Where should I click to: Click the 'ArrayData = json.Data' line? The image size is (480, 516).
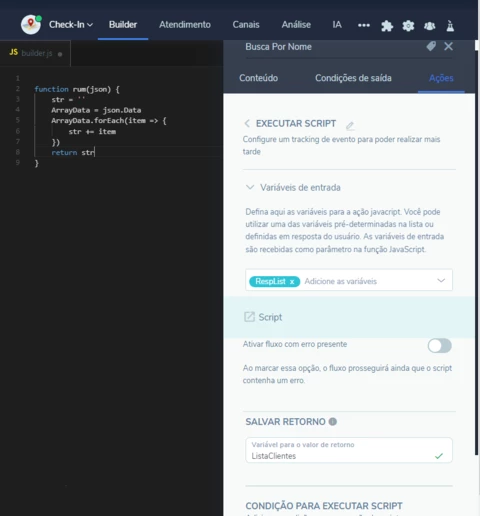click(96, 110)
